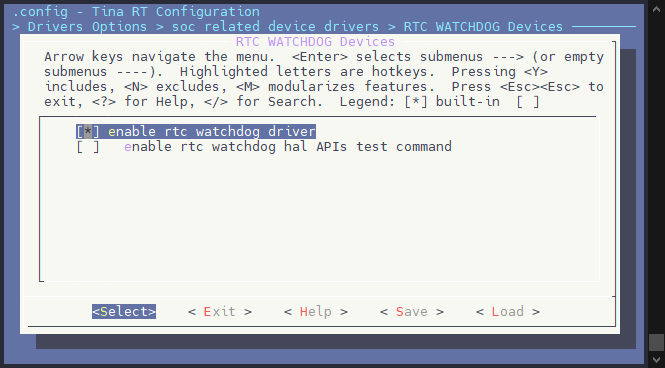Enable rtc watchdog hal APIs test command checkbox
The width and height of the screenshot is (665, 368).
coord(88,147)
